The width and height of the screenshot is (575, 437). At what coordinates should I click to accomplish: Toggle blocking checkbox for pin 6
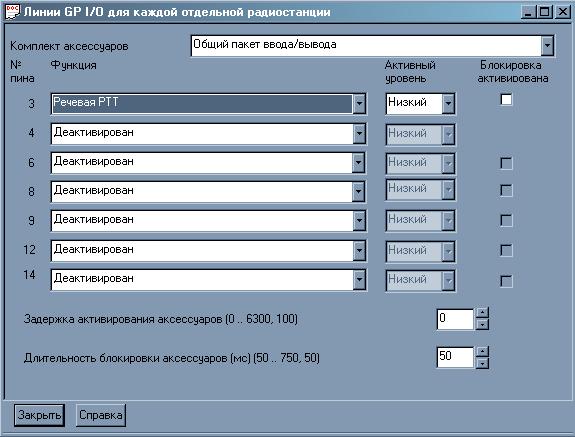[x=506, y=163]
